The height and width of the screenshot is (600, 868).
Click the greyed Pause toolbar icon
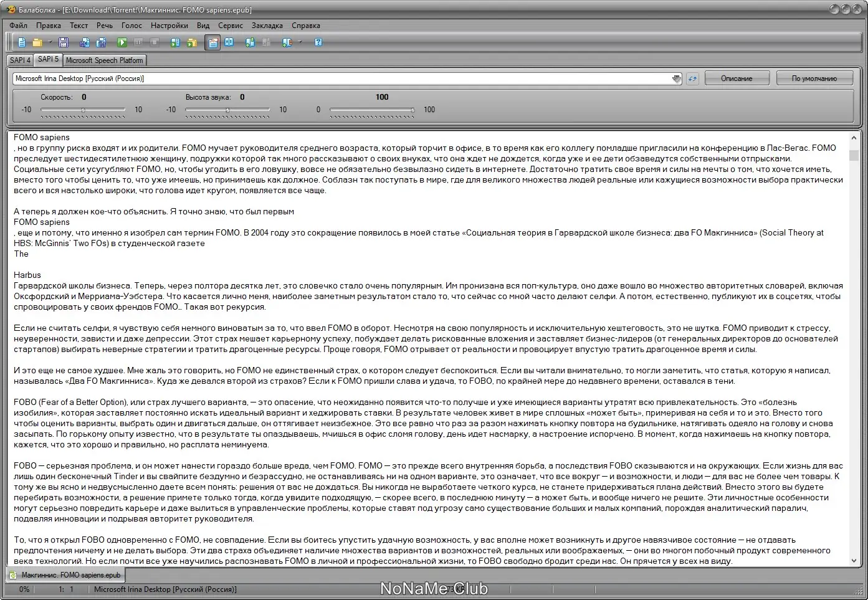(x=138, y=42)
